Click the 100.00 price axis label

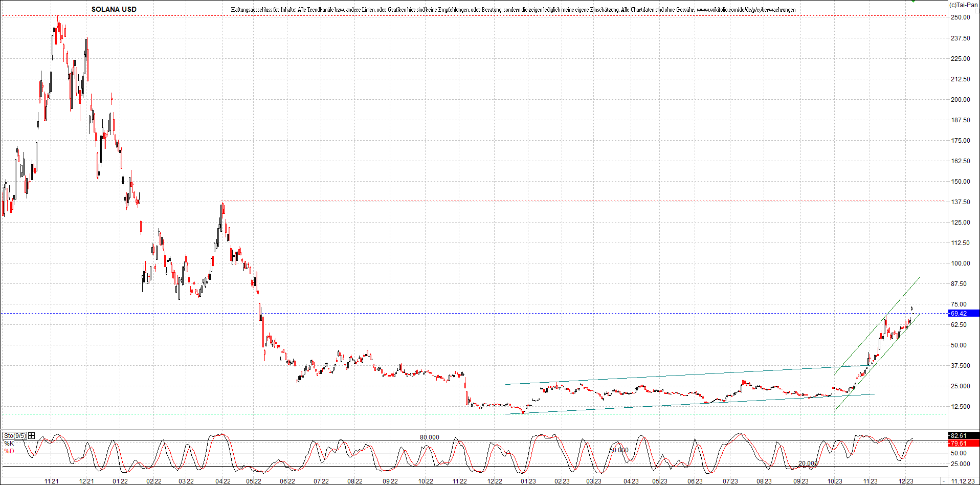click(x=960, y=263)
